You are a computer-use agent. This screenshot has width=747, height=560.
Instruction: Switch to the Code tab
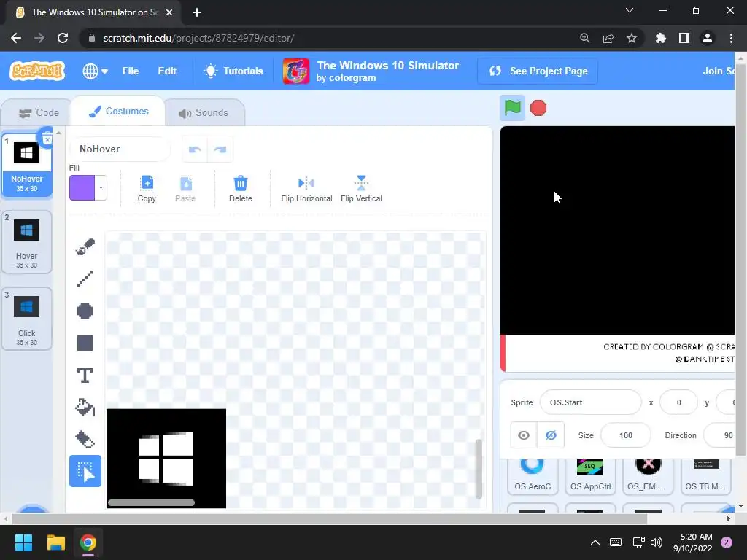(39, 113)
